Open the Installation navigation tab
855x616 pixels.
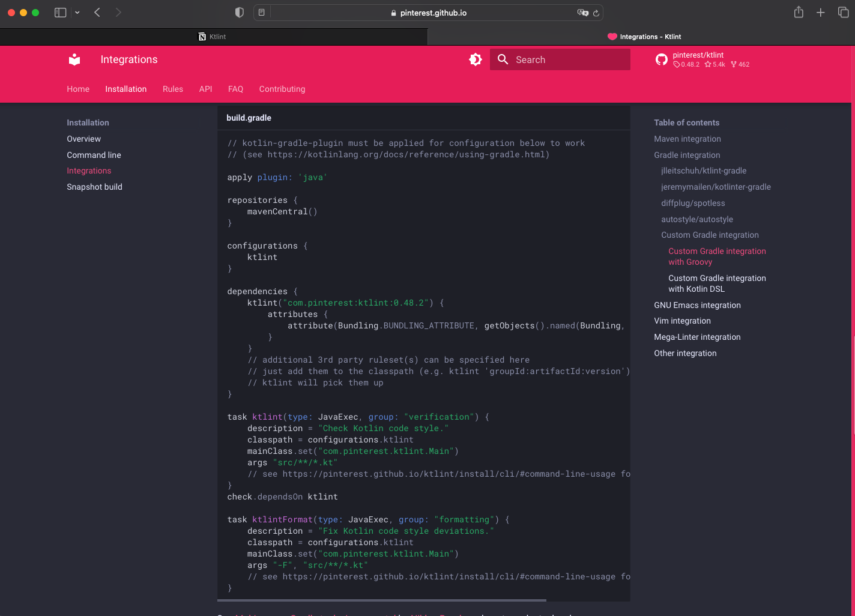pos(126,89)
